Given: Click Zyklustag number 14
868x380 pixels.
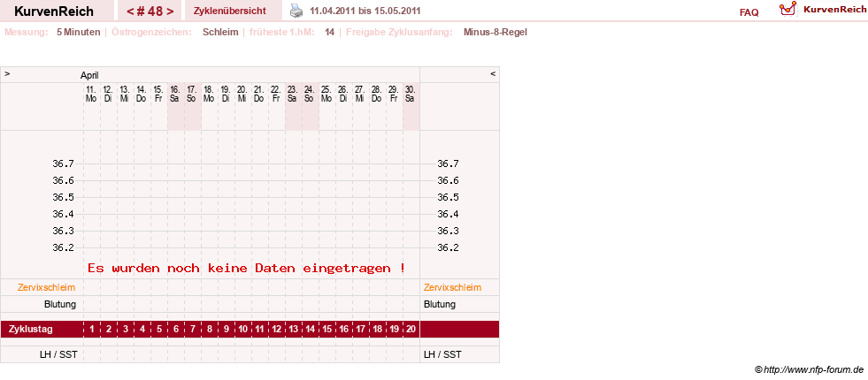Looking at the screenshot, I should coord(310,329).
